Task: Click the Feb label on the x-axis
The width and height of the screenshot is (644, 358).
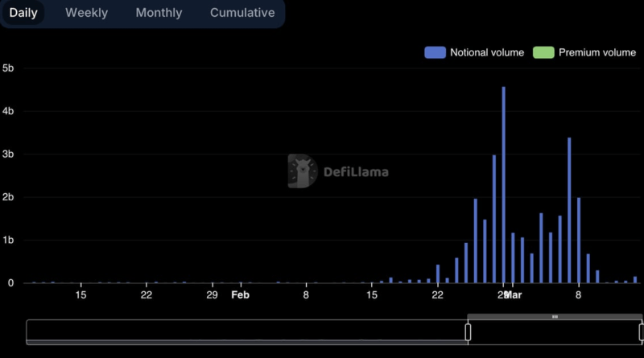Action: pyautogui.click(x=240, y=295)
